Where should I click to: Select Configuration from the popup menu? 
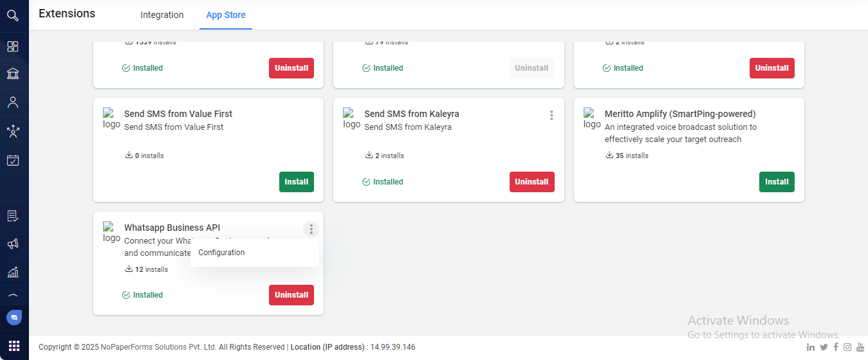pos(222,253)
